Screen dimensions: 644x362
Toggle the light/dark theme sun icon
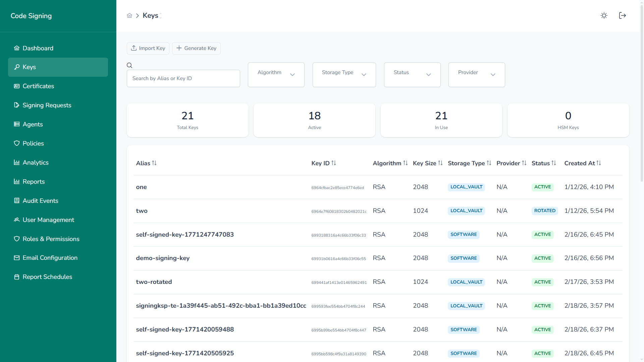604,16
